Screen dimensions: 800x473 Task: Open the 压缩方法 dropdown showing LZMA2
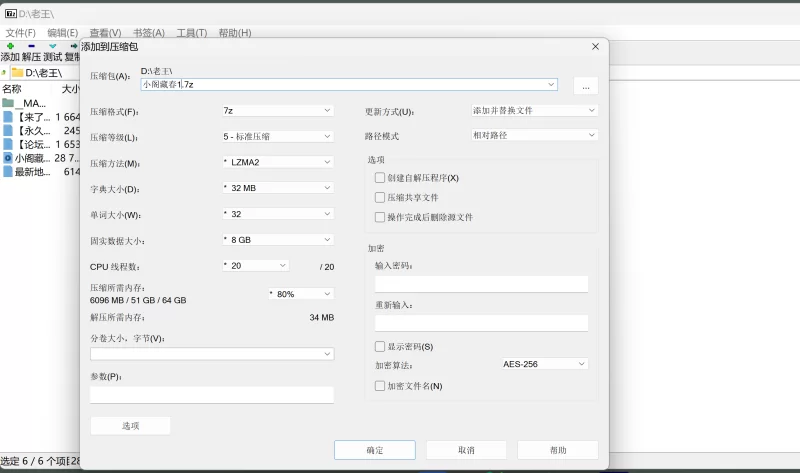tap(278, 162)
